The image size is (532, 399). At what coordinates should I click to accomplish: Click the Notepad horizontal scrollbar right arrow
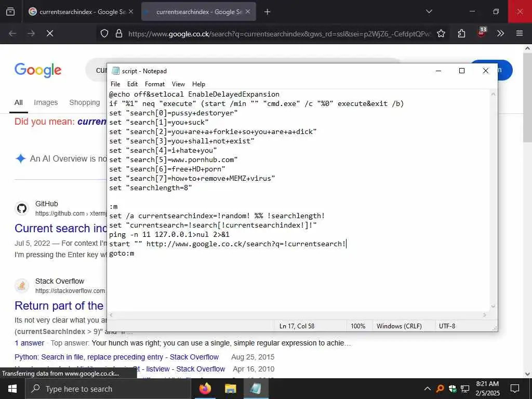[x=485, y=315]
